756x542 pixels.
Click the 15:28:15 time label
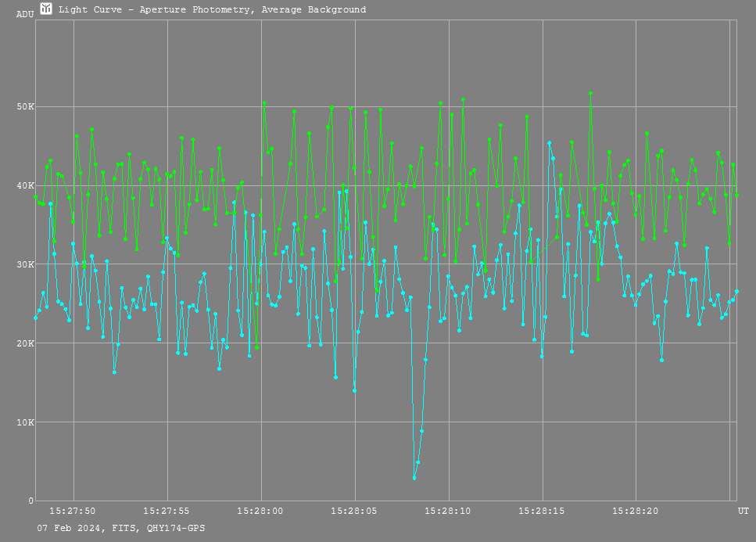coord(542,511)
